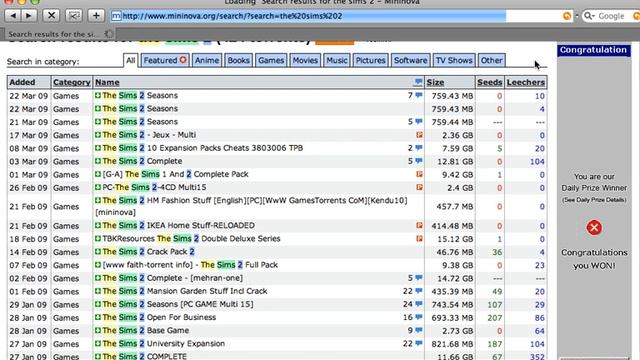Download icon for Sims 2 Open For Business

98,317
